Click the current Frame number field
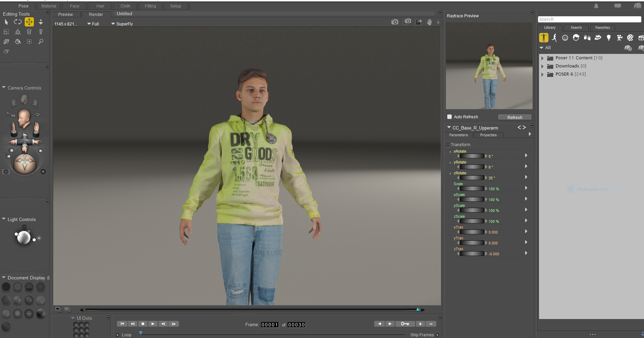This screenshot has width=644, height=338. (x=270, y=325)
